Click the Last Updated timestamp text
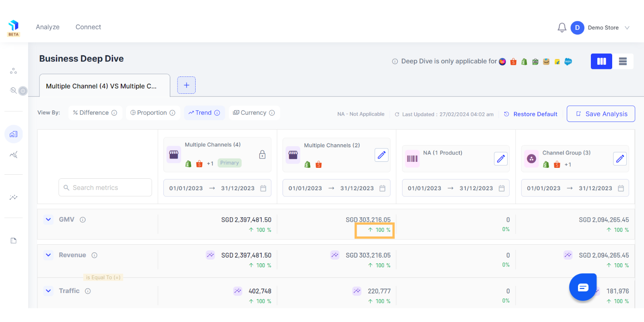Image resolution: width=644 pixels, height=322 pixels. tap(448, 114)
